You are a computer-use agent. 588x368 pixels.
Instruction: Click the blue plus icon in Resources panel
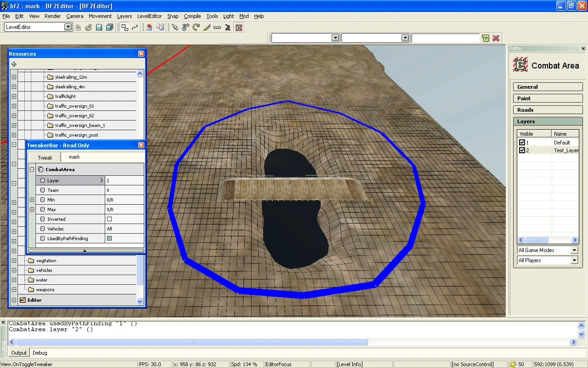pos(14,64)
